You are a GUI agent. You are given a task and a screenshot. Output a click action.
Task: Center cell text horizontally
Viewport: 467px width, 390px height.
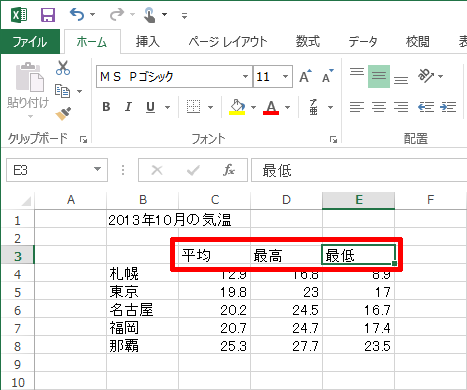pyautogui.click(x=379, y=107)
